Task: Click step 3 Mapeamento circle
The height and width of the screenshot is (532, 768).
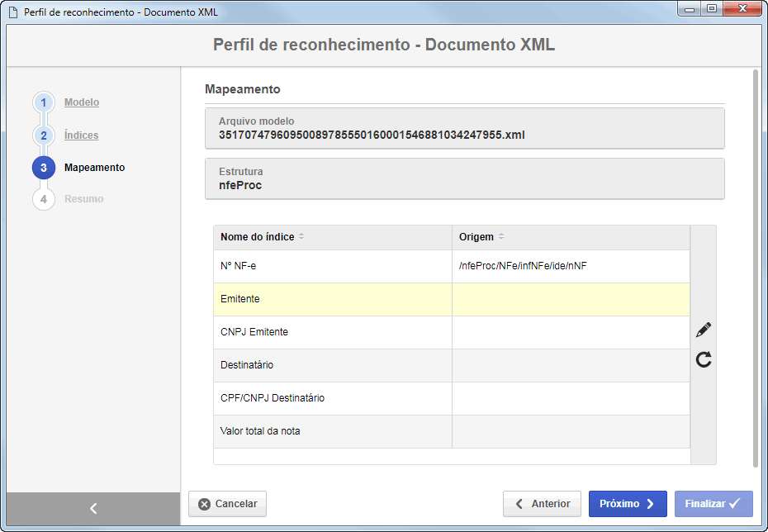Action: 44,168
